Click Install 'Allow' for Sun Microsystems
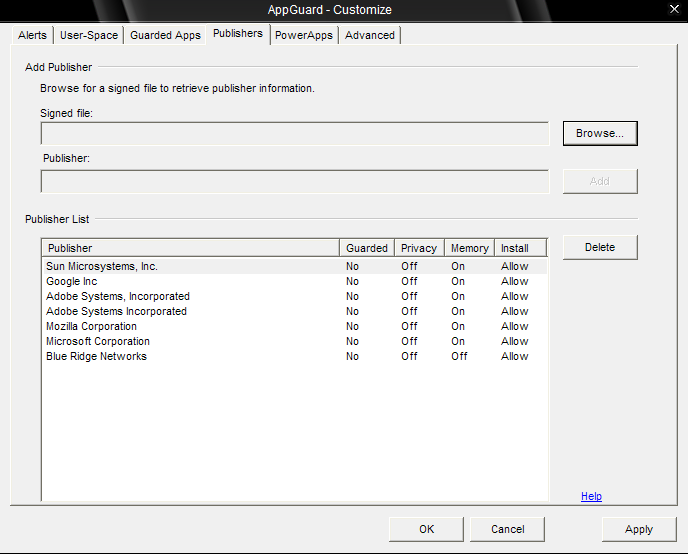The width and height of the screenshot is (688, 554). (515, 266)
